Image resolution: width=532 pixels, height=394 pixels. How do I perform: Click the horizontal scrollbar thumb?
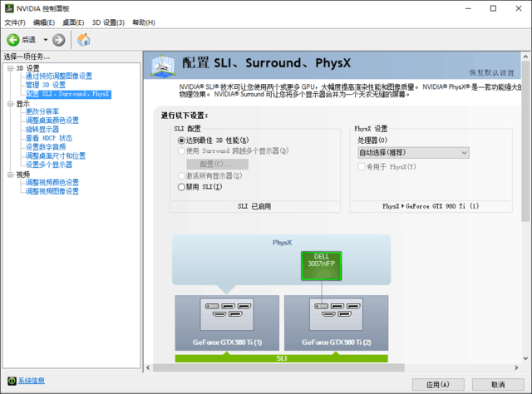point(278,367)
